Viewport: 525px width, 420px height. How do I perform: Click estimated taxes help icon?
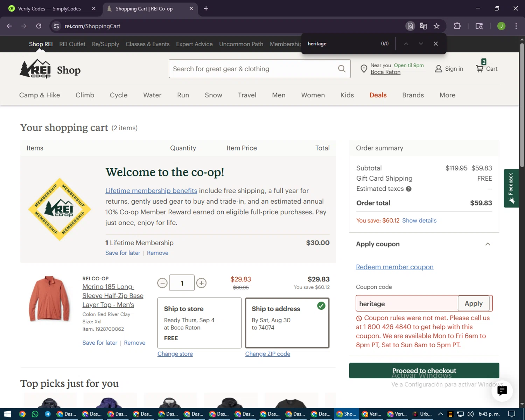408,189
